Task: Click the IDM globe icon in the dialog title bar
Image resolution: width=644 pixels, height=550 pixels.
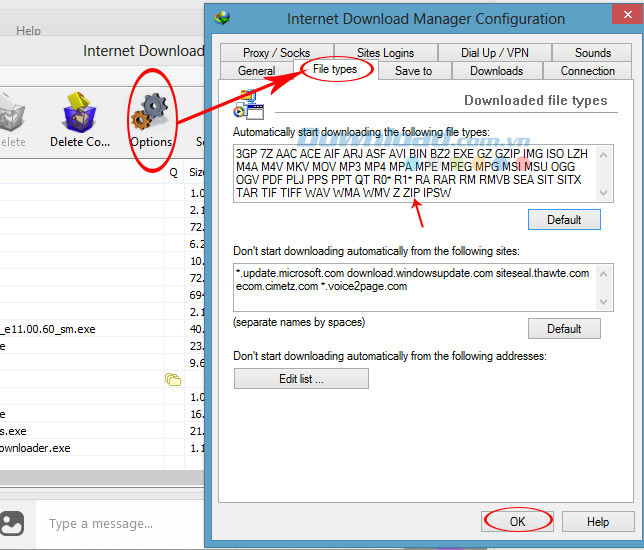Action: coord(222,18)
